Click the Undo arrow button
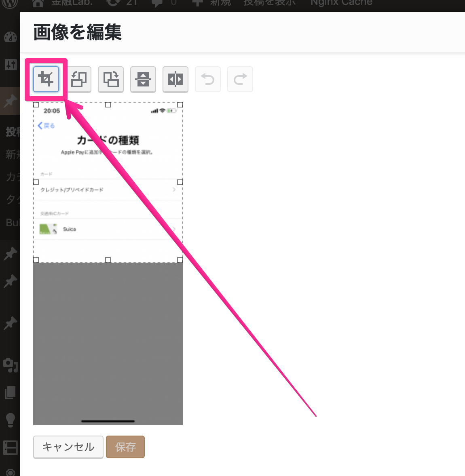465x476 pixels. pos(208,79)
